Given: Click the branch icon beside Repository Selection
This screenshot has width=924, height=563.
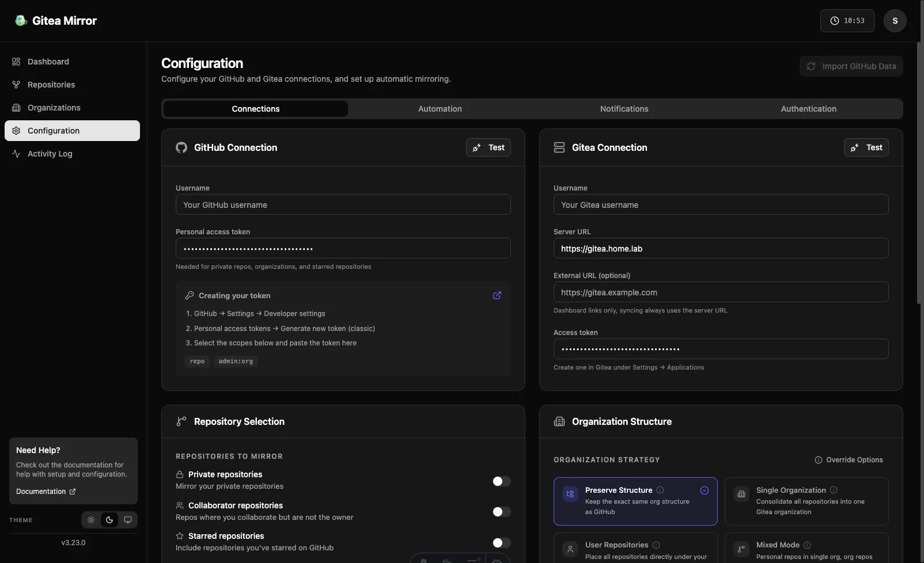Looking at the screenshot, I should click(x=181, y=421).
